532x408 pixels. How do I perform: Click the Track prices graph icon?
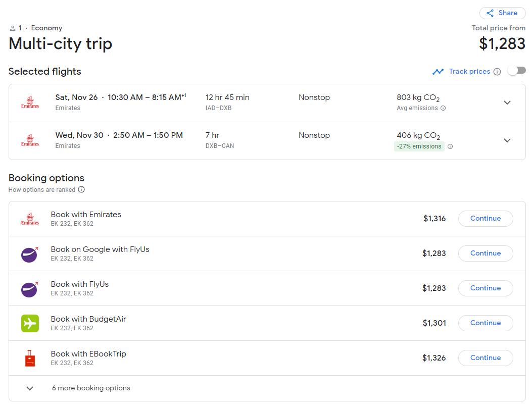pyautogui.click(x=438, y=72)
